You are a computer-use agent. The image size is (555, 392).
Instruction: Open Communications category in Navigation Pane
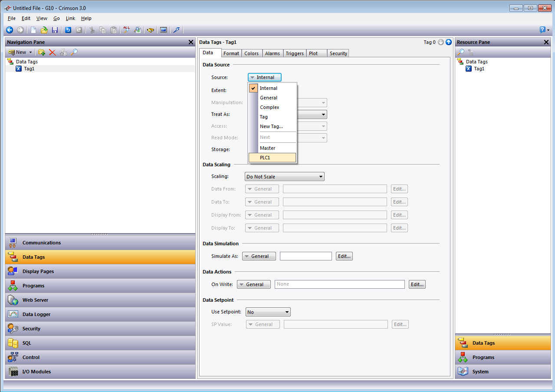pyautogui.click(x=100, y=243)
